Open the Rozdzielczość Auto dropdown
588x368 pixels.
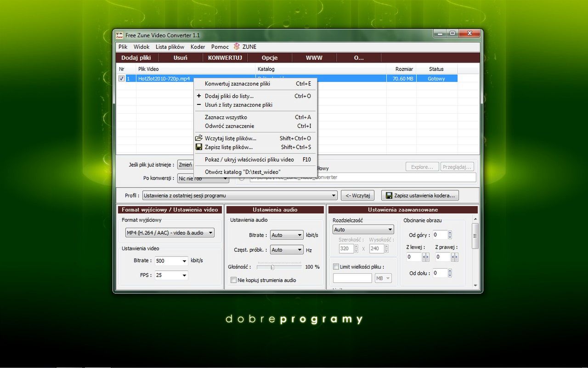(363, 230)
